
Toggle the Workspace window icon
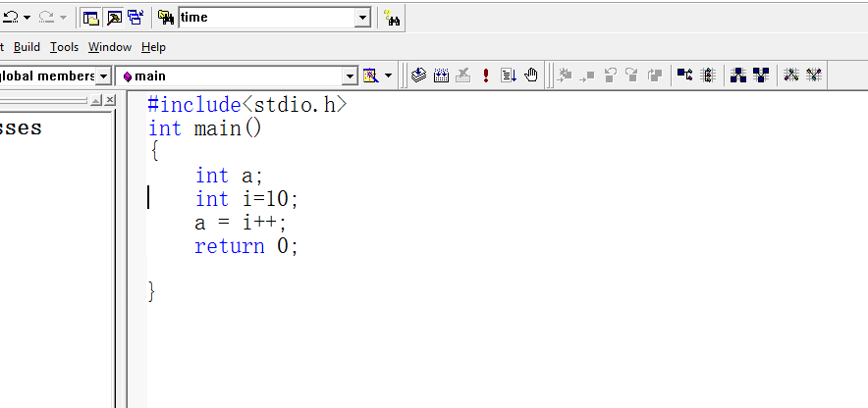click(91, 18)
